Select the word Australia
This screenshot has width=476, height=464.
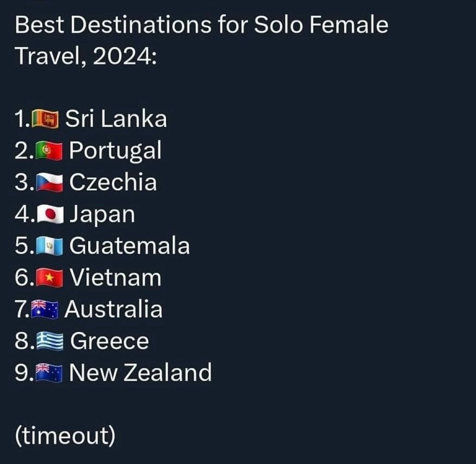114,309
